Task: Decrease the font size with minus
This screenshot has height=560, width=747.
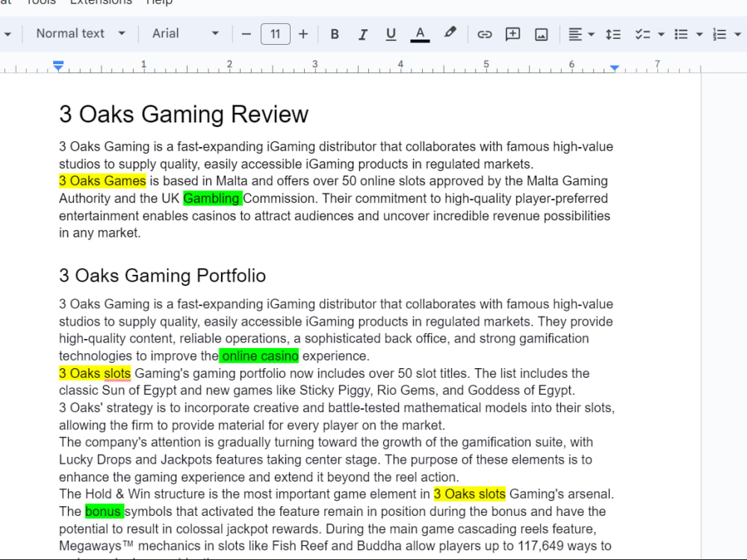Action: click(x=246, y=34)
